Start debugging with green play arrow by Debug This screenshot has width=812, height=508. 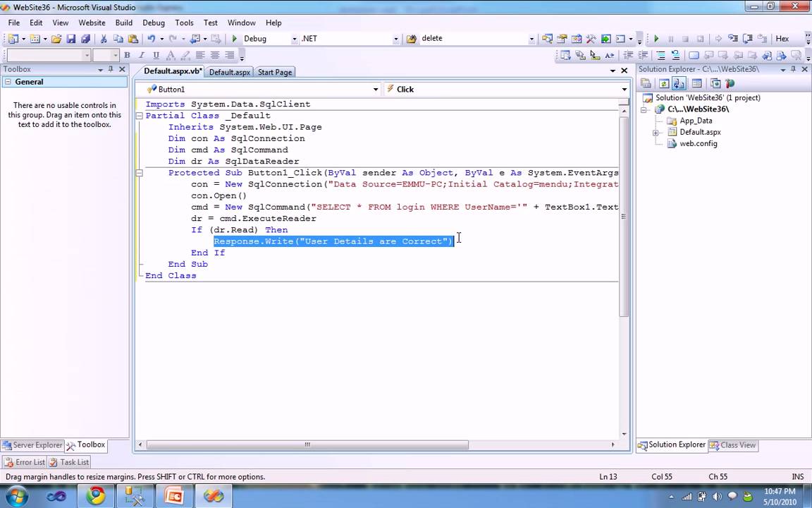(x=235, y=39)
